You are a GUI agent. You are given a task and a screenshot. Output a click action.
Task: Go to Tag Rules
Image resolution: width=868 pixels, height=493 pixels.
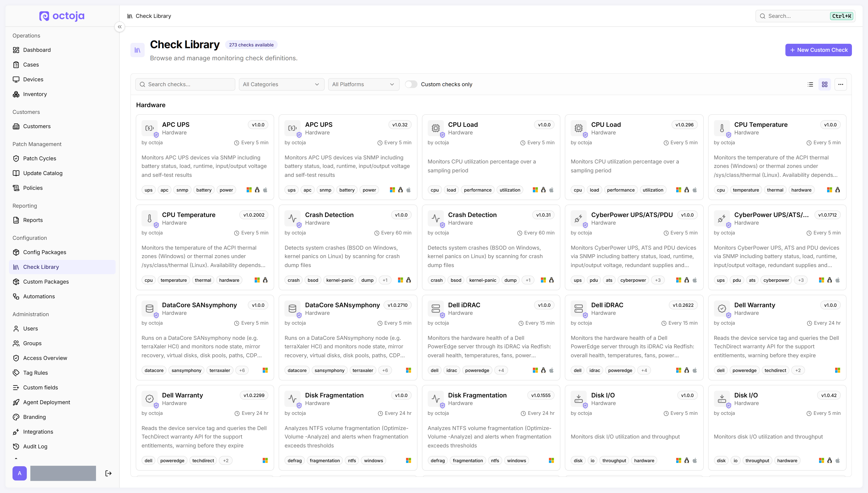[x=62, y=373]
